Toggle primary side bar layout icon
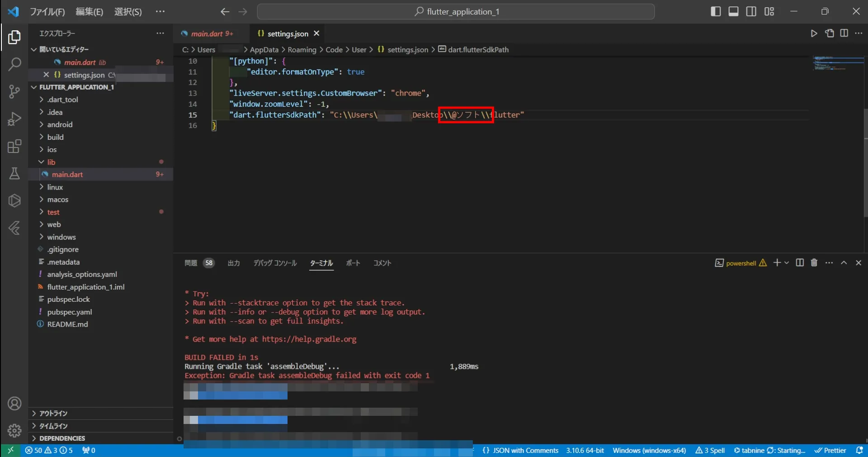 [x=716, y=11]
